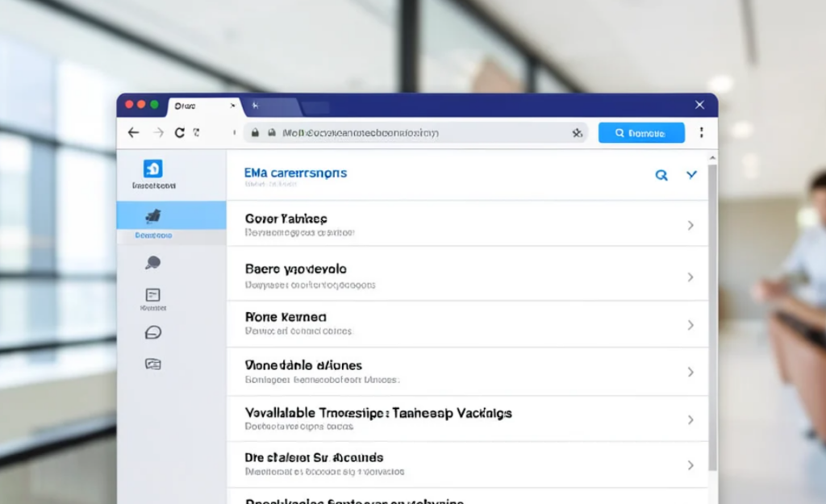
Task: Click the blue search button in toolbar
Action: coord(641,133)
